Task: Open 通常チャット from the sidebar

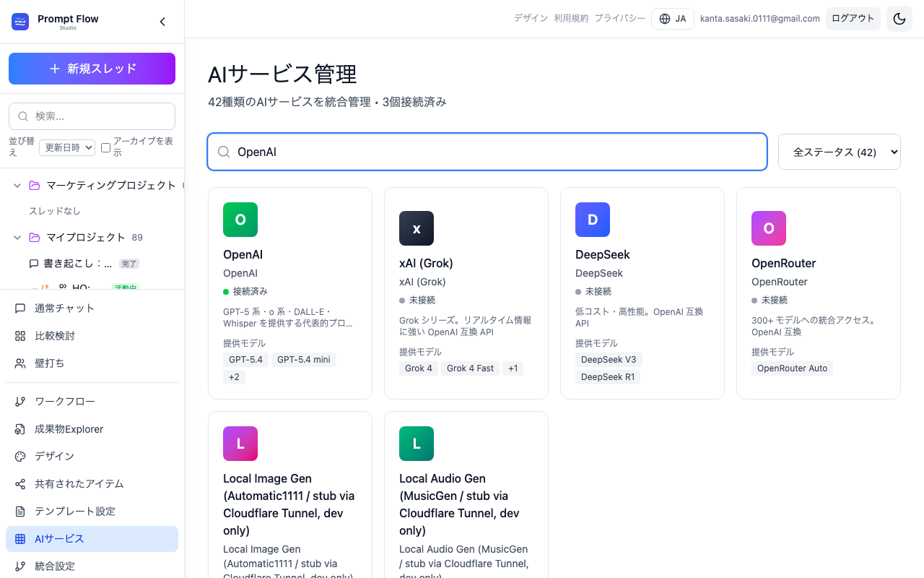Action: point(92,309)
